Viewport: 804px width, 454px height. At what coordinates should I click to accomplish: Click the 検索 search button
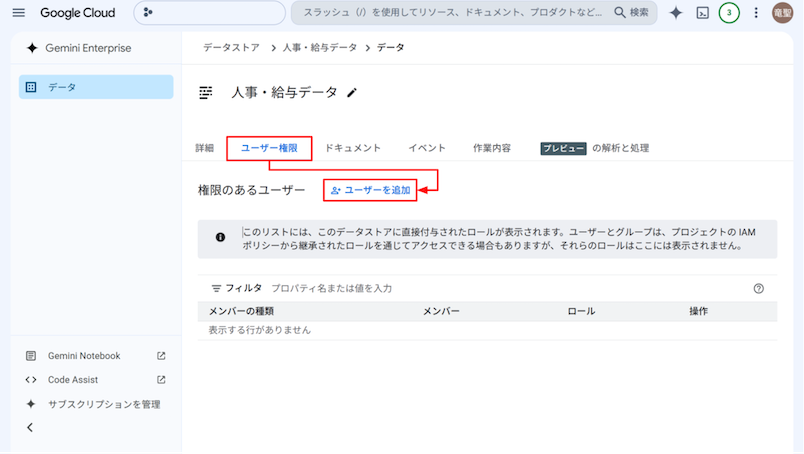[632, 13]
